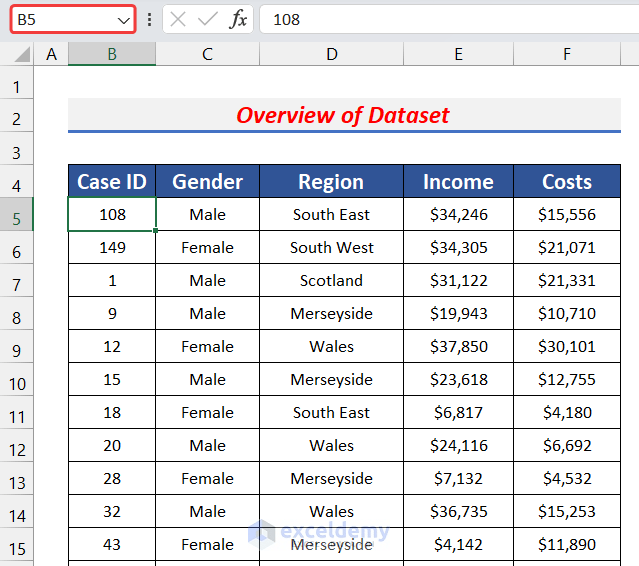The width and height of the screenshot is (639, 566).
Task: Click the Gender header cell
Action: pos(207,181)
